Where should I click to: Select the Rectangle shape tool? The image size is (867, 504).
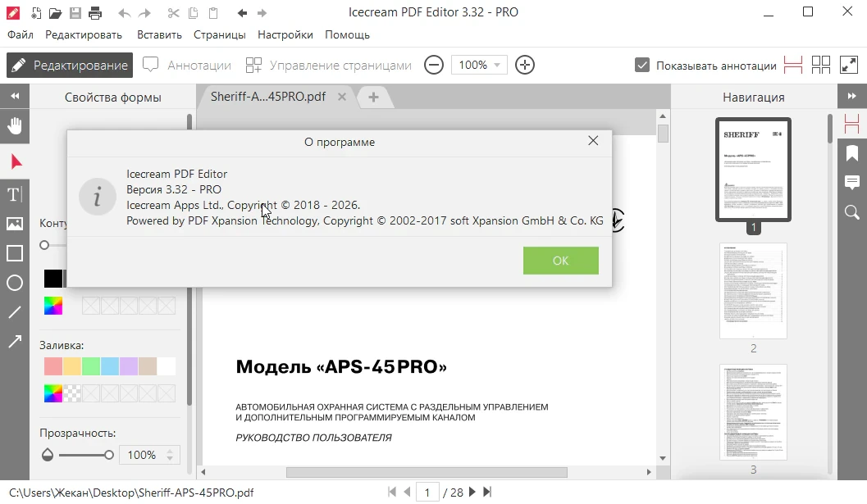[x=15, y=254]
